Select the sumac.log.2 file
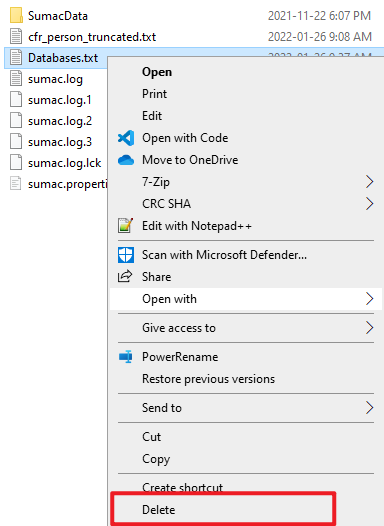 (60, 121)
